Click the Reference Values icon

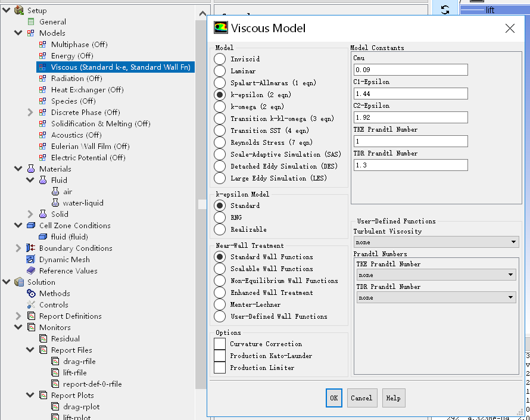point(31,270)
